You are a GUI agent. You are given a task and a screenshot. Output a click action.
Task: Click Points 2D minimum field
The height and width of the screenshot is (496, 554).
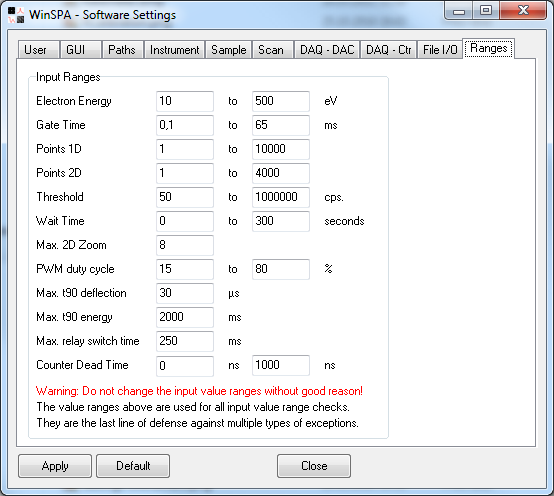point(185,173)
